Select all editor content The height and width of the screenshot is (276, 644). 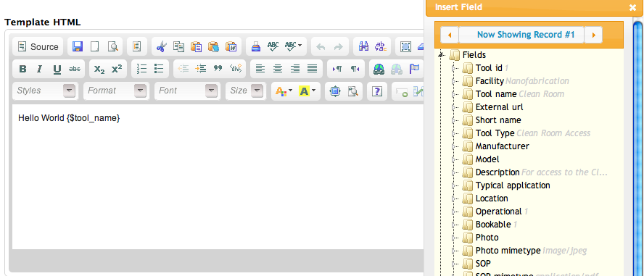coord(406,47)
